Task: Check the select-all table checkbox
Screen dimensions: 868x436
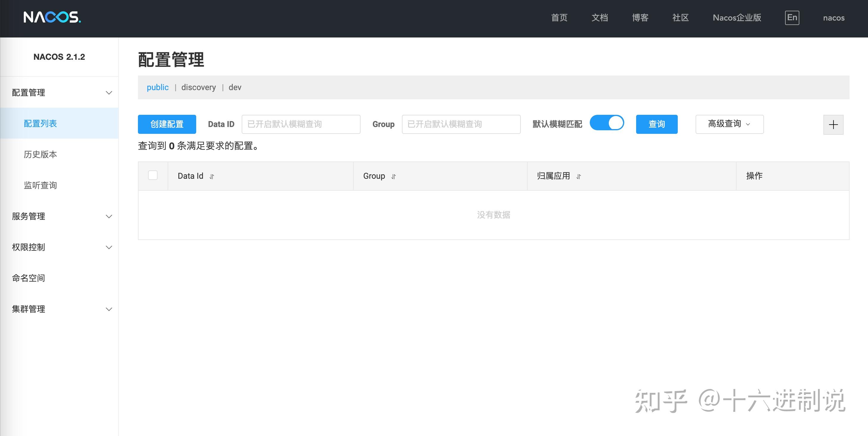Action: coord(152,175)
